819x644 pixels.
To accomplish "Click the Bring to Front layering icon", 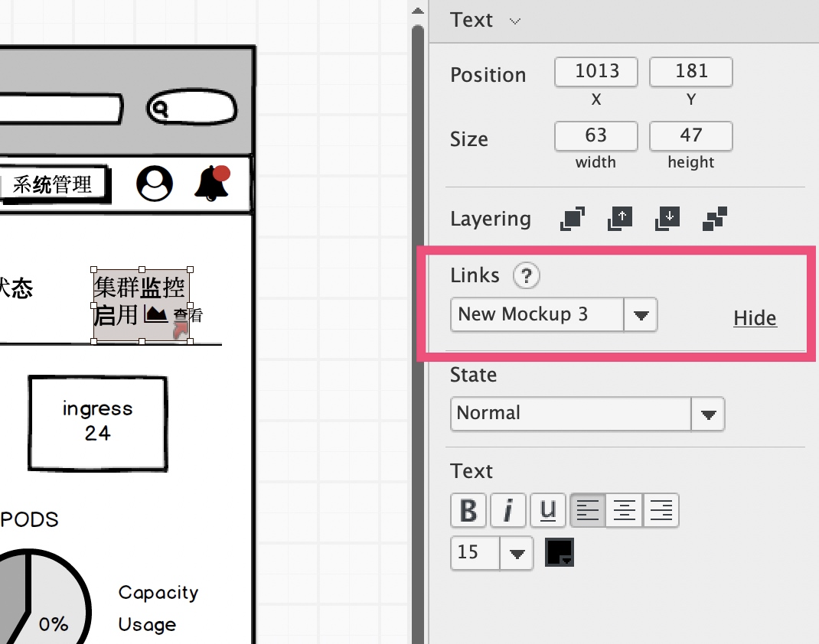I will (573, 218).
